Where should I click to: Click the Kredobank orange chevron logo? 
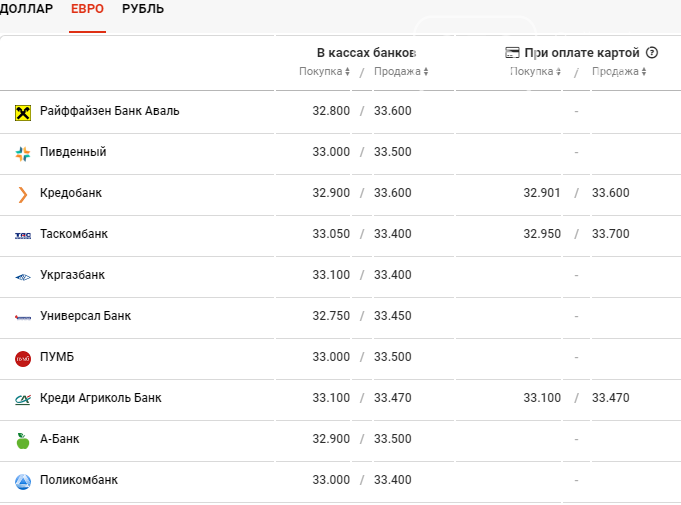[23, 194]
